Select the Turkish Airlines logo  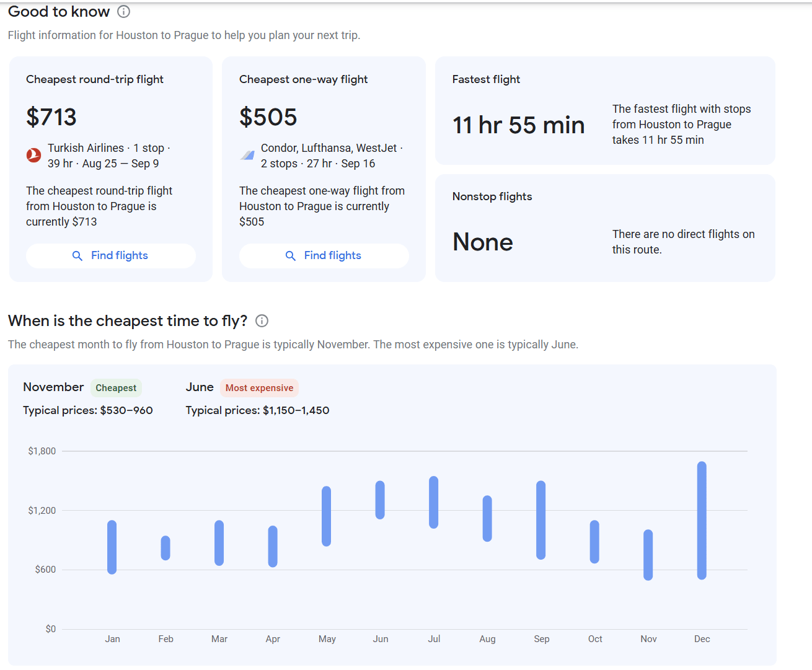pos(33,156)
